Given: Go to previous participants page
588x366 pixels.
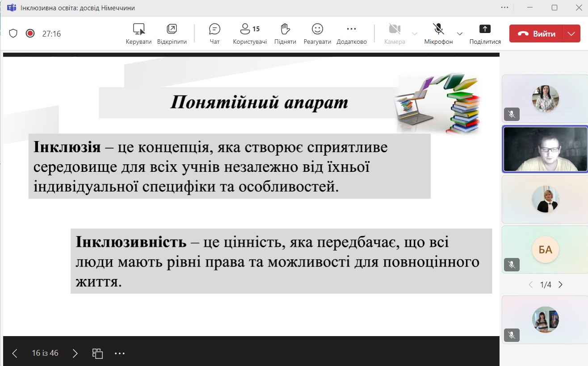Looking at the screenshot, I should 531,285.
